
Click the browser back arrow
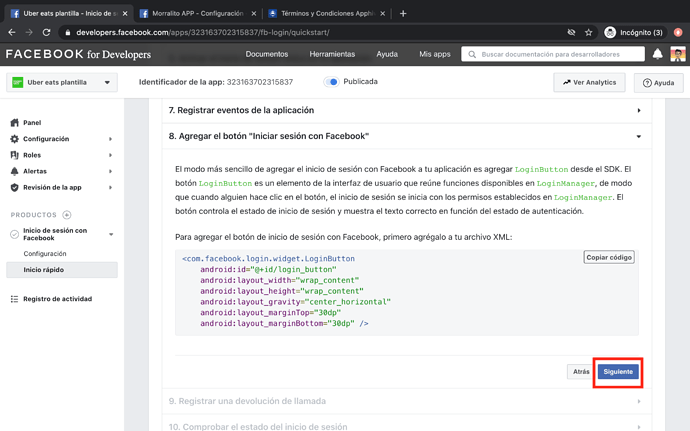tap(11, 32)
